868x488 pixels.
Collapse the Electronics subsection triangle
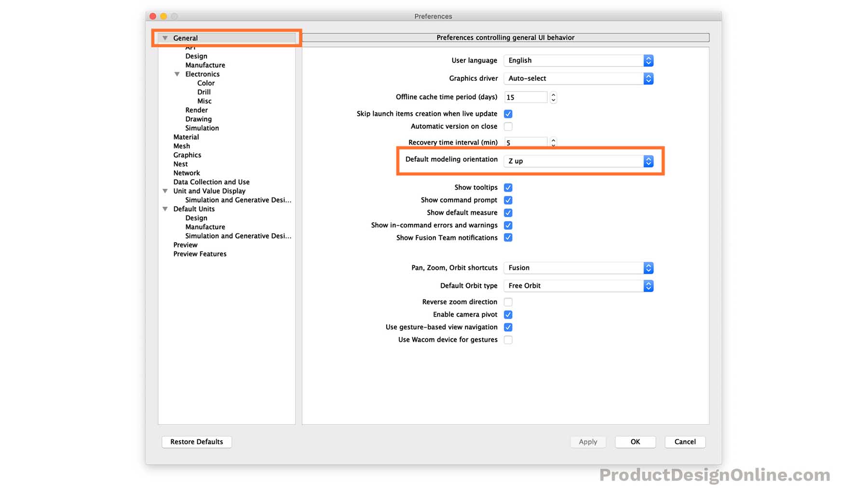click(x=177, y=74)
